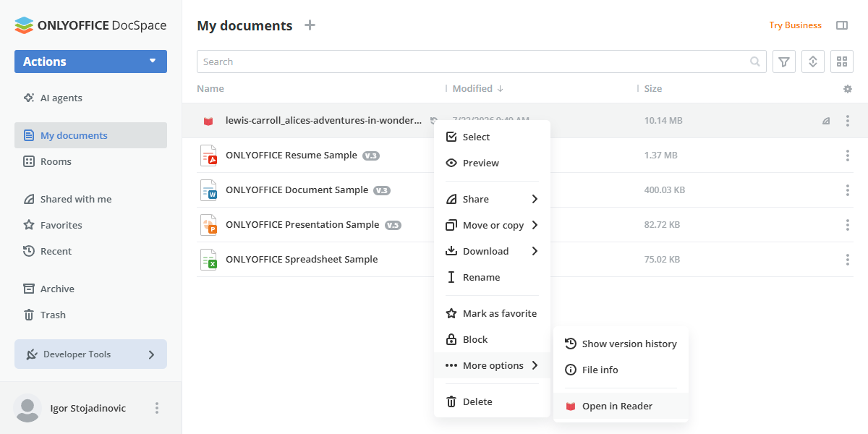Open File info from the submenu
Image resolution: width=868 pixels, height=434 pixels.
click(621, 370)
